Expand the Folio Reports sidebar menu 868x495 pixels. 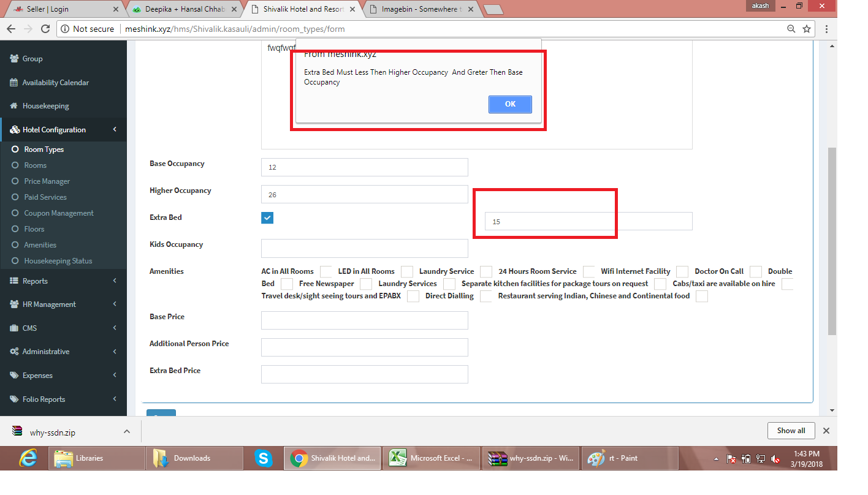115,399
